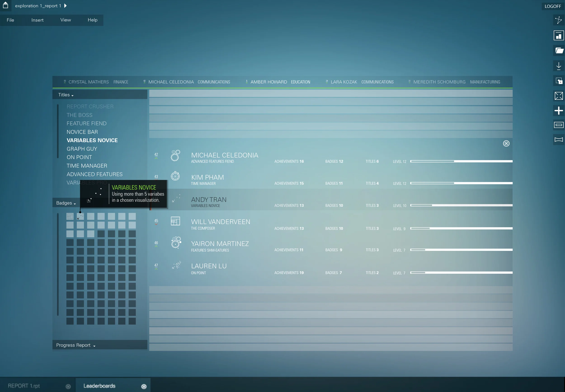
Task: Select ADVANCED FEATURES title
Action: click(x=94, y=174)
